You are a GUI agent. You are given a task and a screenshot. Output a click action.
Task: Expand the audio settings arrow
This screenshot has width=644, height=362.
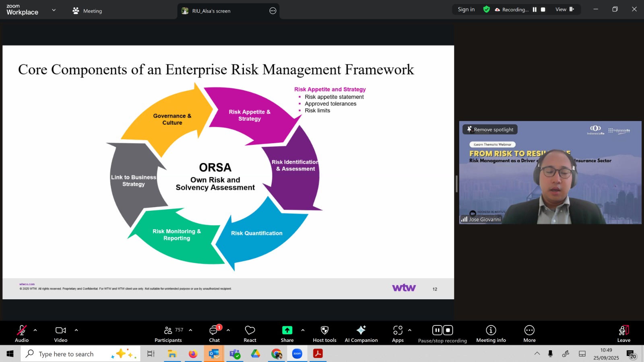[35, 330]
